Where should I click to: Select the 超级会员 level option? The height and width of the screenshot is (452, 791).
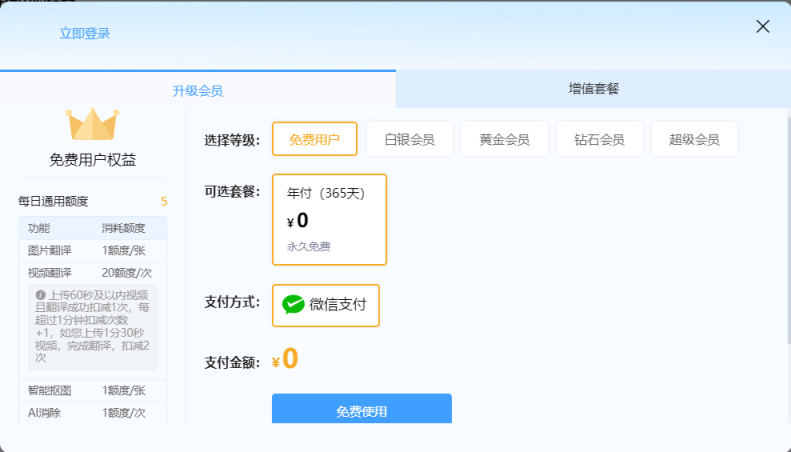click(x=694, y=139)
